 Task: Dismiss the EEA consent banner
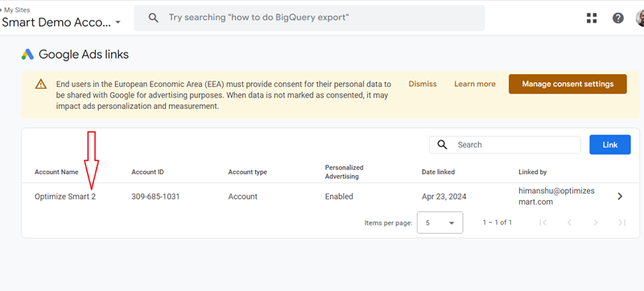coord(422,84)
